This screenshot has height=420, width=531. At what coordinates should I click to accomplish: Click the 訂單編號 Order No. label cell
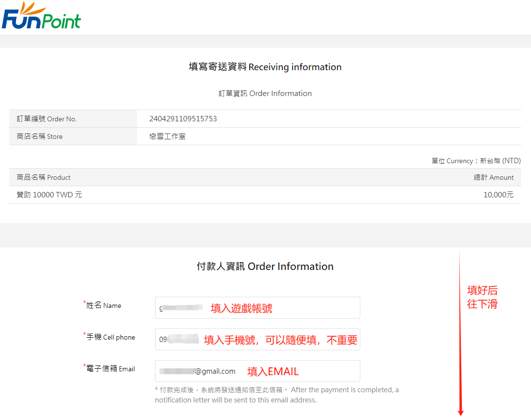pos(47,119)
